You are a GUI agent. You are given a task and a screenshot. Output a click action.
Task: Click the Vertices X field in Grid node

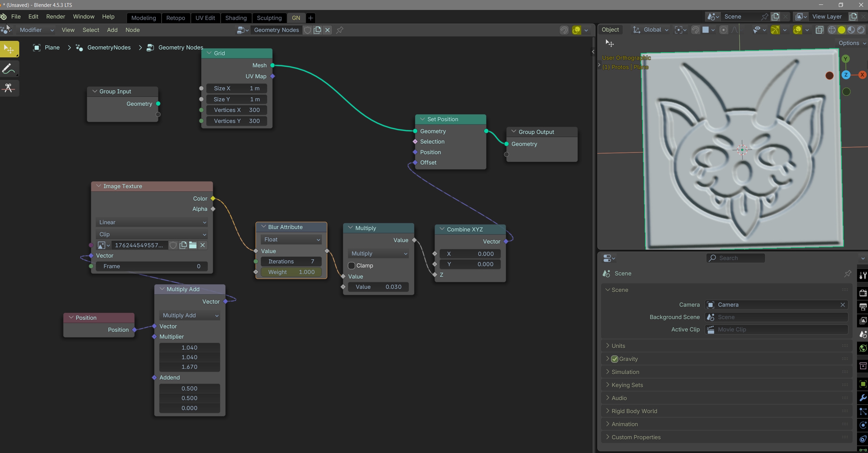click(x=236, y=110)
